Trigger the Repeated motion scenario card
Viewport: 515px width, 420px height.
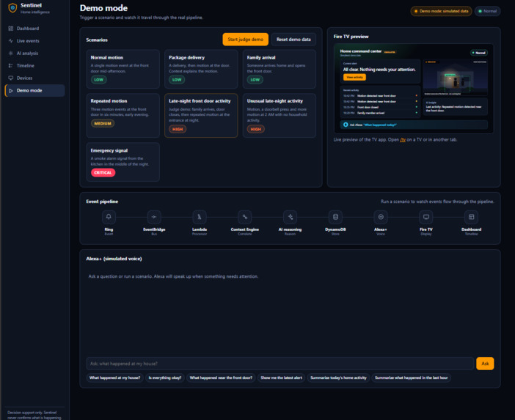[123, 116]
